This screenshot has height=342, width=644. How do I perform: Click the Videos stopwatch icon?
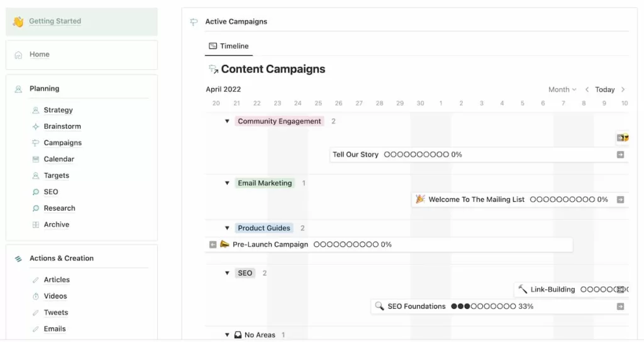[x=36, y=297]
